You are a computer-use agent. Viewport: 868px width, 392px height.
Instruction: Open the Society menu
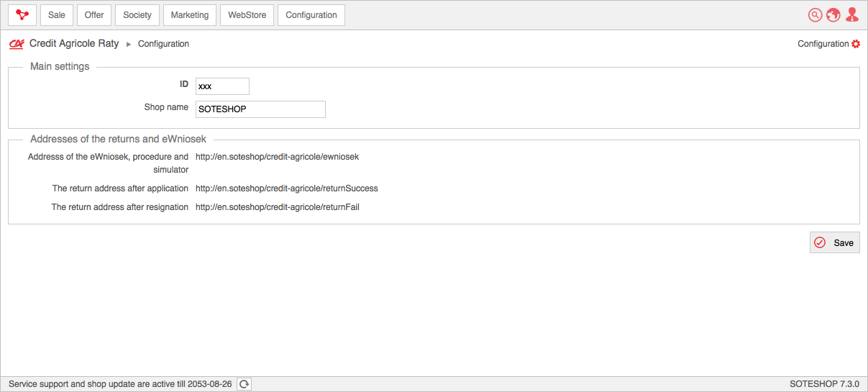coord(137,15)
